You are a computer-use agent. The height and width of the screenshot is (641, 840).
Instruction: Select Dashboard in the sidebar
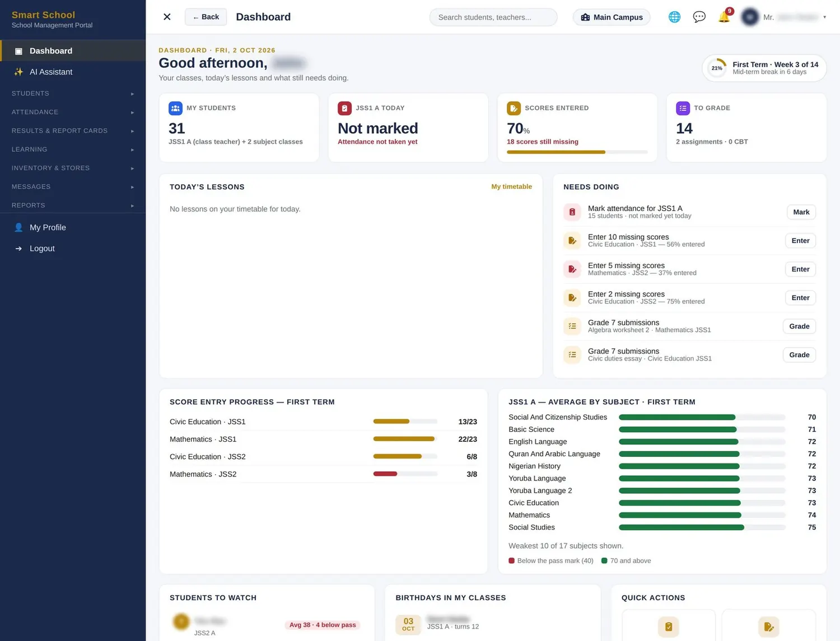73,51
